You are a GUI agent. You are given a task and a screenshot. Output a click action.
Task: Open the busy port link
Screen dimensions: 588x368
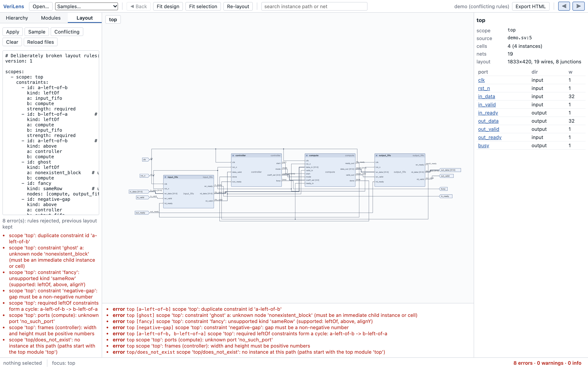click(x=483, y=146)
